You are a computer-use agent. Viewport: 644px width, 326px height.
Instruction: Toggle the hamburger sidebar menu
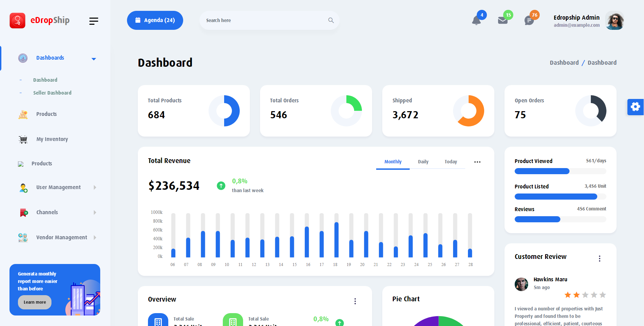pos(94,21)
